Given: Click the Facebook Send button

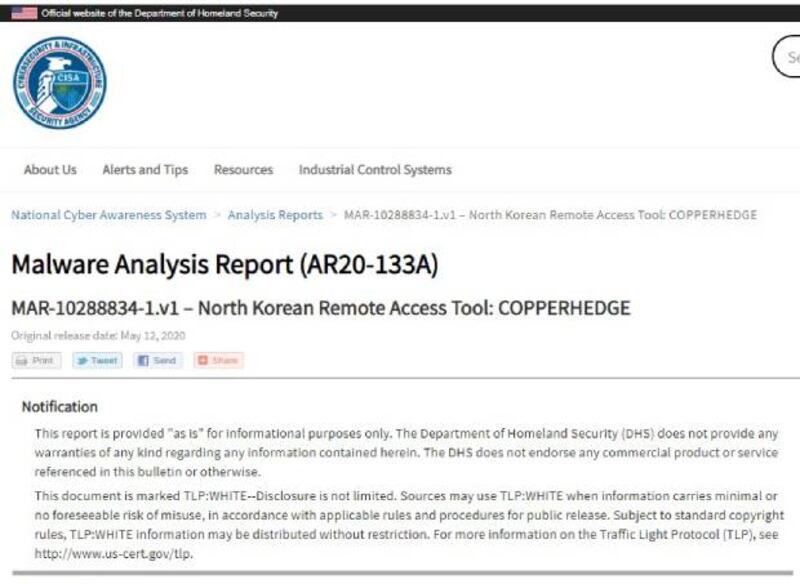Looking at the screenshot, I should [x=158, y=361].
